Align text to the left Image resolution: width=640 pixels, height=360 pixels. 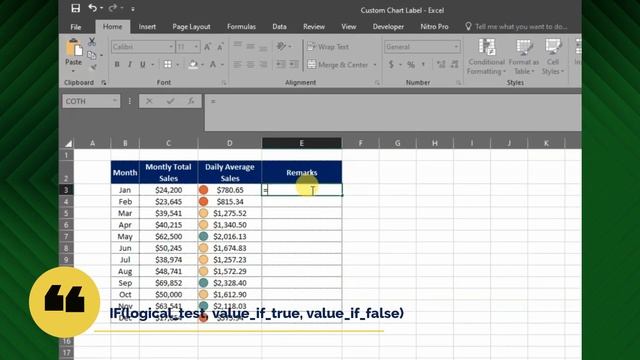[237, 64]
